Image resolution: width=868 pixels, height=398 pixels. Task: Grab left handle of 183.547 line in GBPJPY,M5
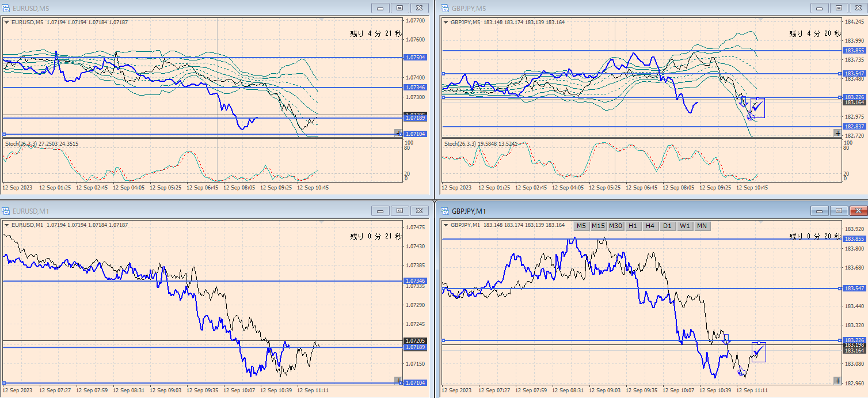click(443, 74)
